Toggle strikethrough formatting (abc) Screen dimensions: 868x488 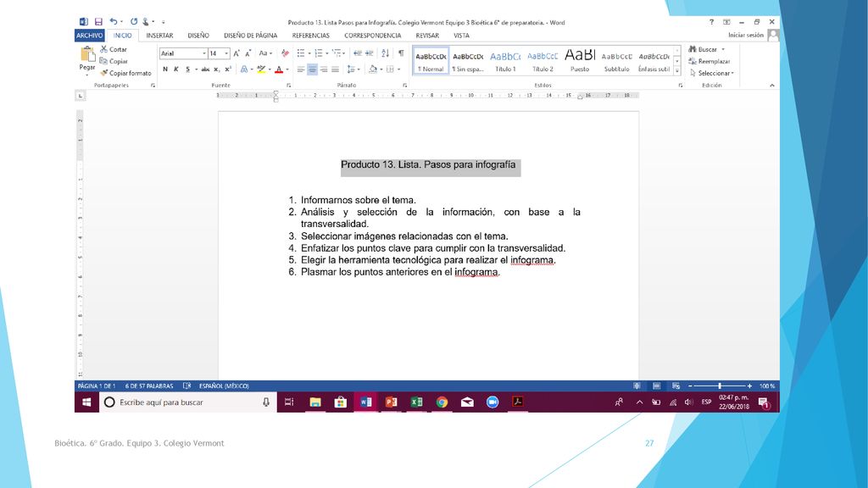click(x=205, y=69)
